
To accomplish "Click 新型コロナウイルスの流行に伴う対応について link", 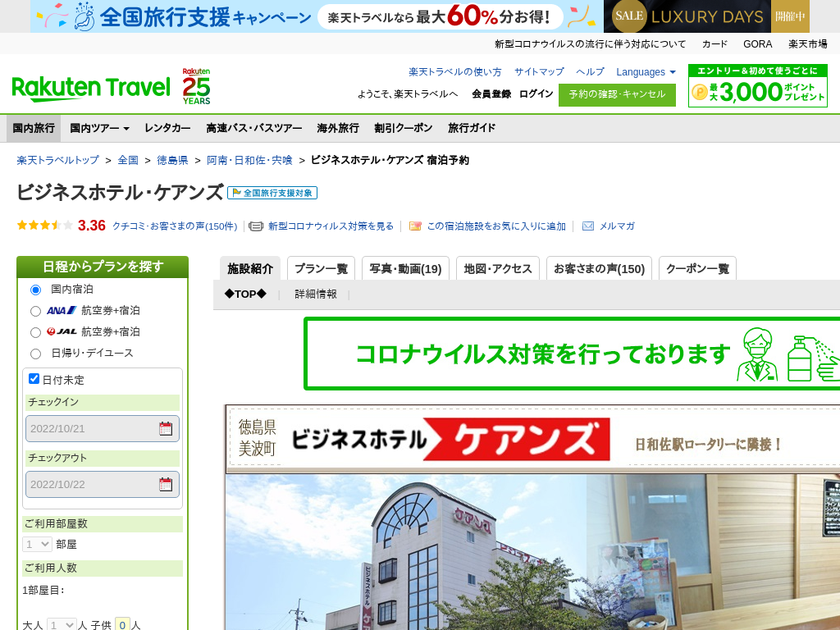I will point(590,44).
